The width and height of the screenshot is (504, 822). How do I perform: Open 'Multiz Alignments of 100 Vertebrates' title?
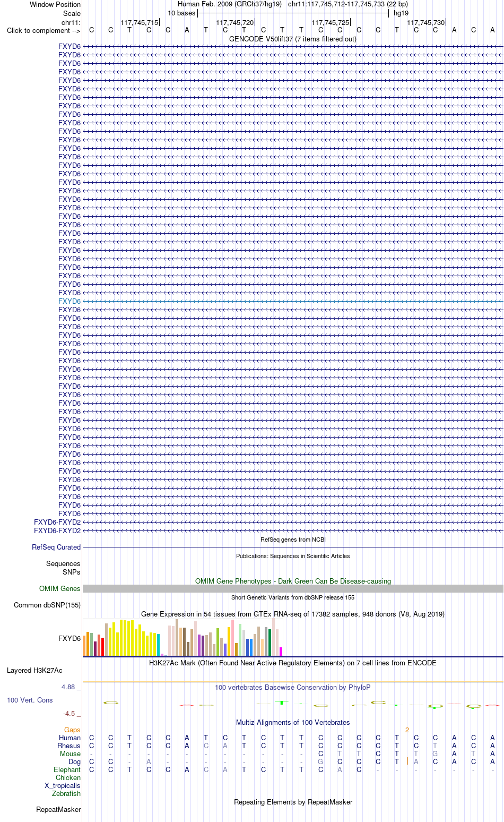[293, 722]
